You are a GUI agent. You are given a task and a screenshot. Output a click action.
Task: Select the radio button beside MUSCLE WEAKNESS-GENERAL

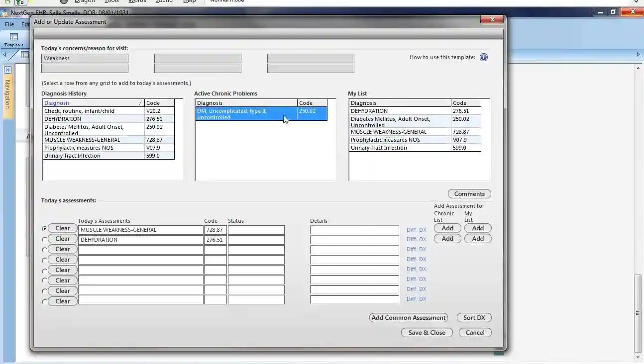coord(44,228)
